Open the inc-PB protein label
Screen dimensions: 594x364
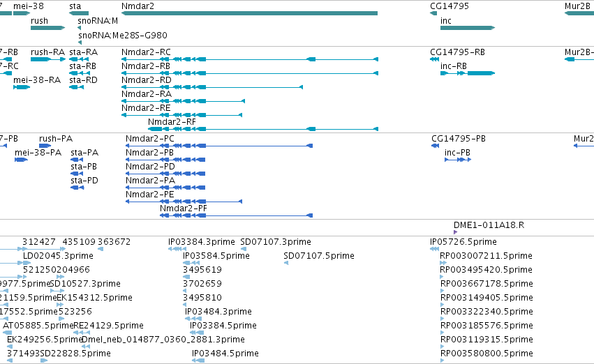(457, 153)
